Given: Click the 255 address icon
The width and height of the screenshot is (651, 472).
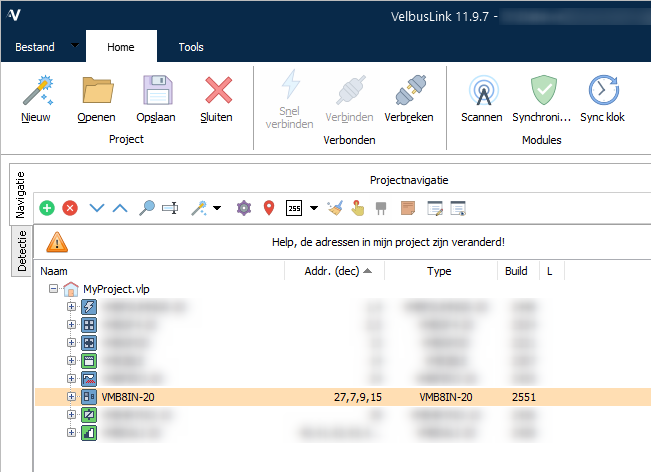Looking at the screenshot, I should point(294,208).
